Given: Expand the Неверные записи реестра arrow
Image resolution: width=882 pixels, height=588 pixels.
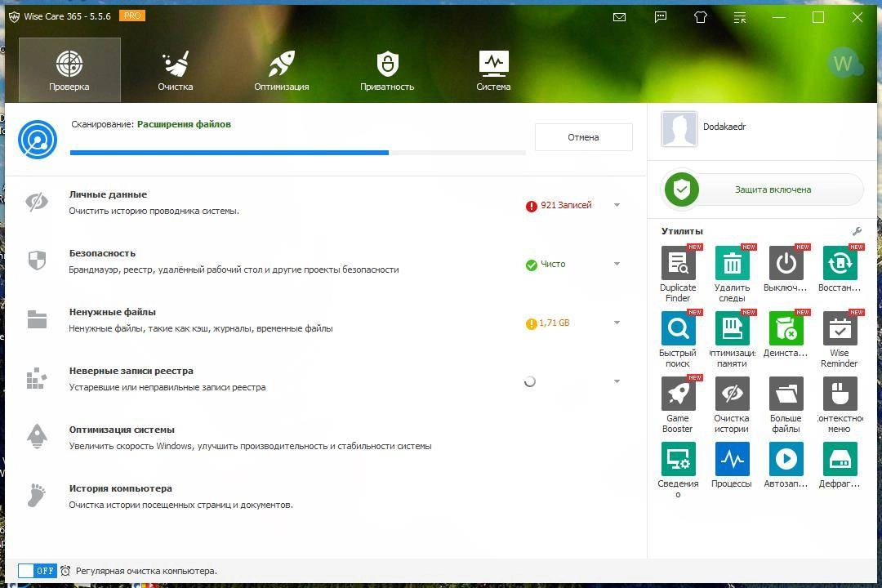Looking at the screenshot, I should click(617, 381).
